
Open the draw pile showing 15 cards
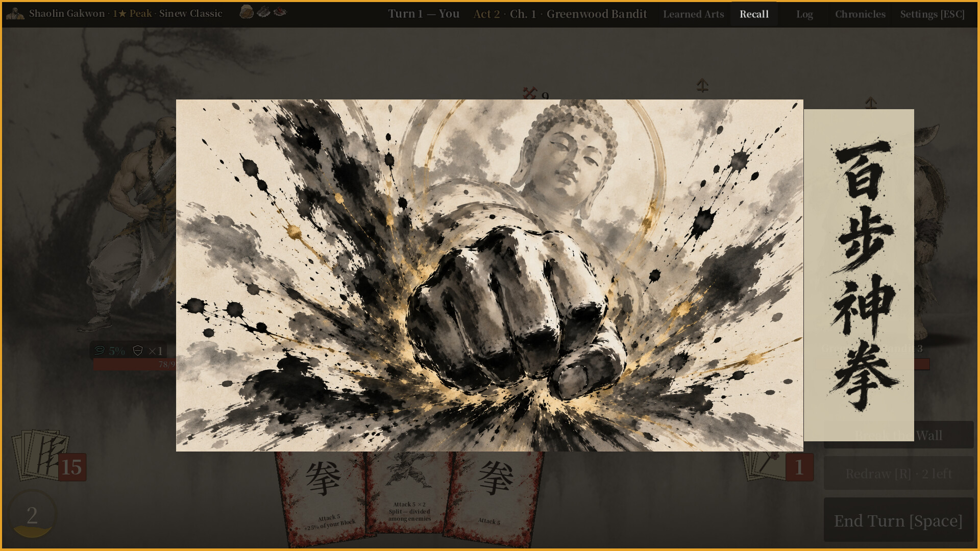pos(49,456)
